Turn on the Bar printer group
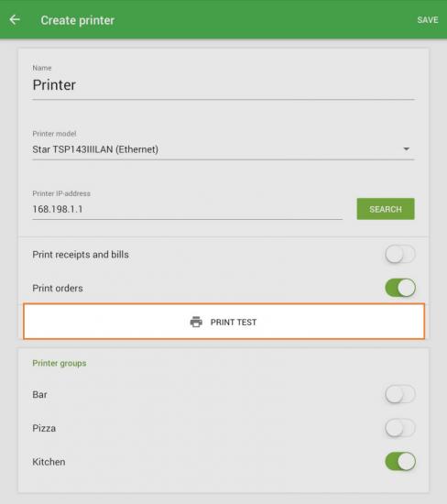The height and width of the screenshot is (504, 447). pos(400,394)
